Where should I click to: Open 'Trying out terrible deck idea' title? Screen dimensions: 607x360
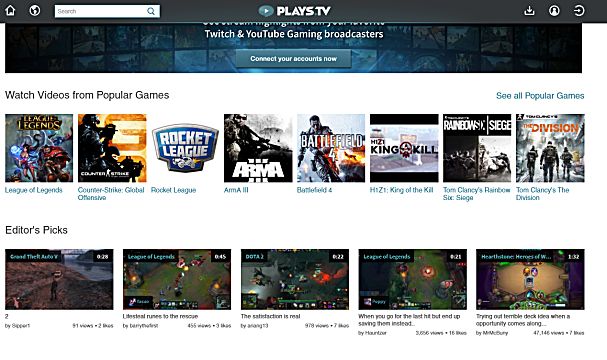click(523, 320)
